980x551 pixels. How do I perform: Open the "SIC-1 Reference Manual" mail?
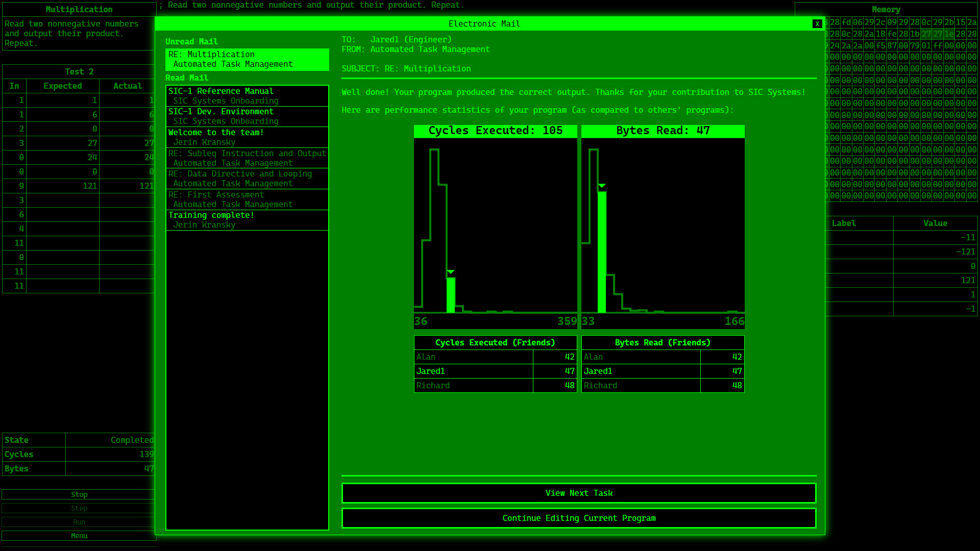pos(247,95)
